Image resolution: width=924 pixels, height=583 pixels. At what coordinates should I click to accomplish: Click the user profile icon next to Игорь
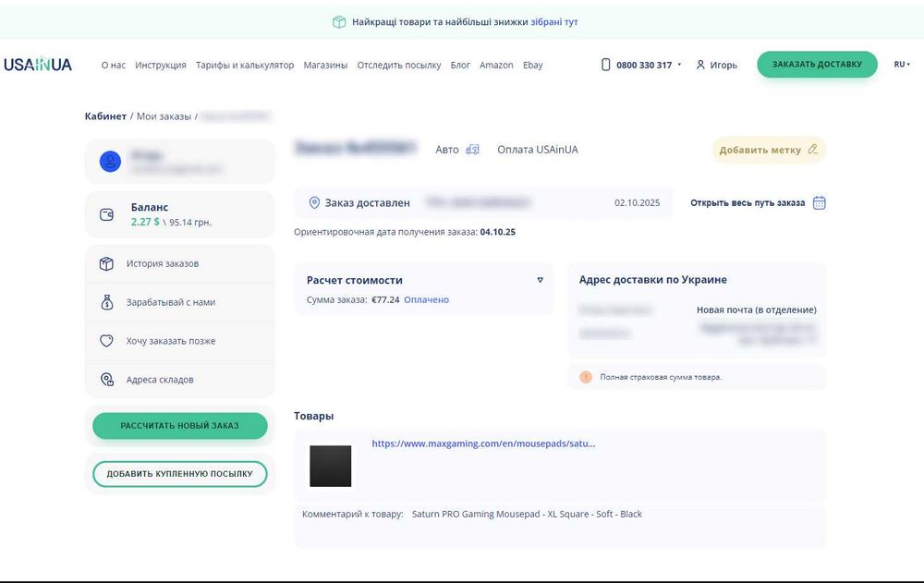pyautogui.click(x=700, y=65)
